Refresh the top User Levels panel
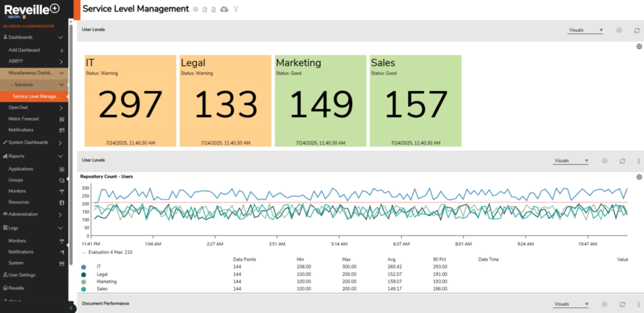This screenshot has width=644, height=313. click(x=637, y=30)
